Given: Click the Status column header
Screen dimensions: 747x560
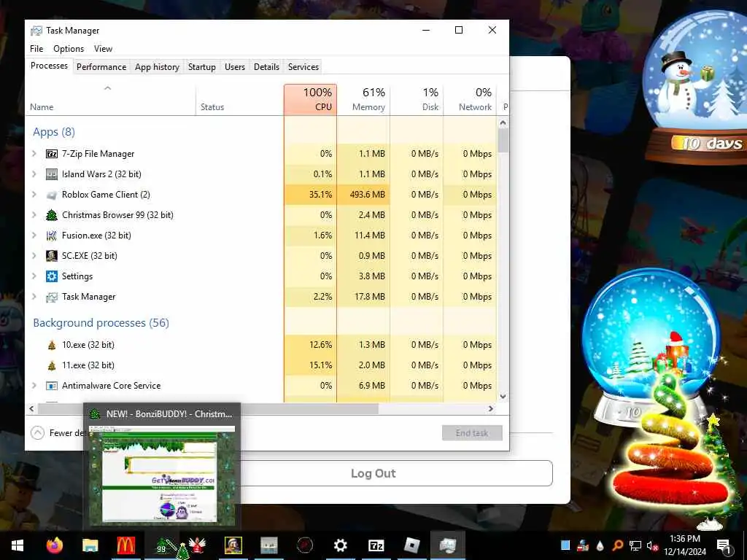Looking at the screenshot, I should [239, 99].
